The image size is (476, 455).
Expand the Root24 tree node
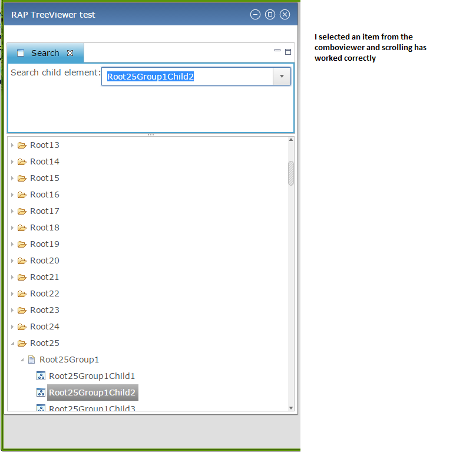click(x=12, y=327)
